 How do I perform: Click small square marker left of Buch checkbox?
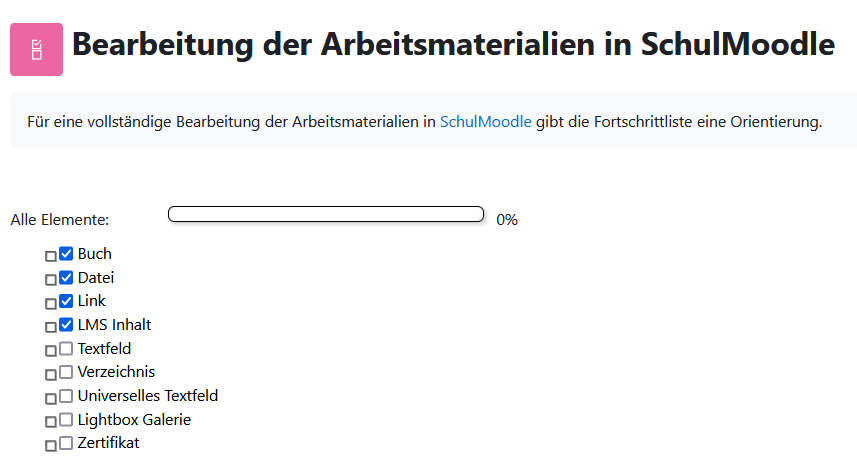pos(51,256)
